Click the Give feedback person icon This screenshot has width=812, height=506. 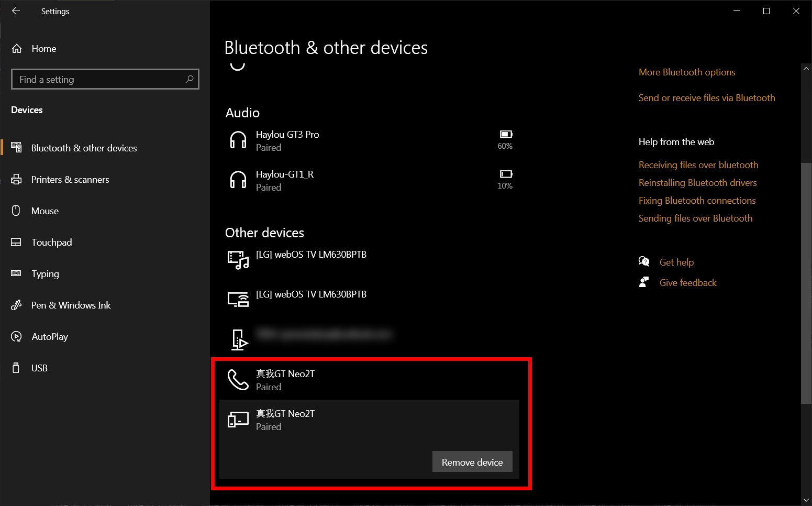[x=644, y=282]
